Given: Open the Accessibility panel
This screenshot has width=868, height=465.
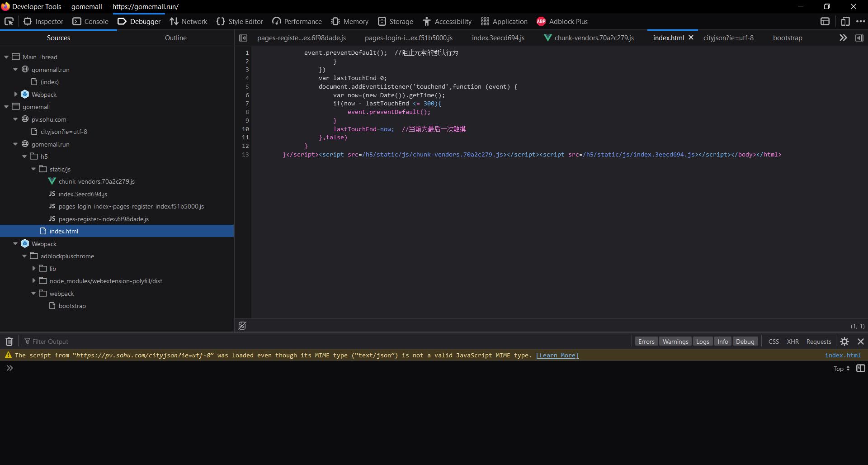Looking at the screenshot, I should [x=447, y=21].
